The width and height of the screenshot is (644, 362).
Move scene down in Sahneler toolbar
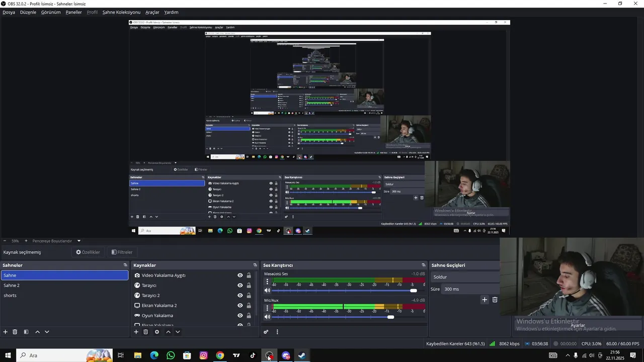pyautogui.click(x=47, y=332)
